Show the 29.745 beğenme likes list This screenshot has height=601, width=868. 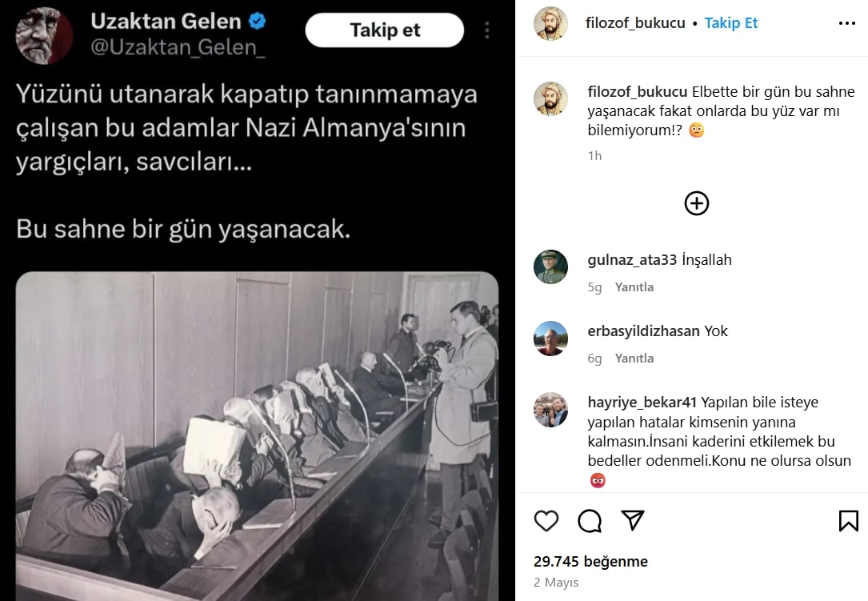[590, 562]
